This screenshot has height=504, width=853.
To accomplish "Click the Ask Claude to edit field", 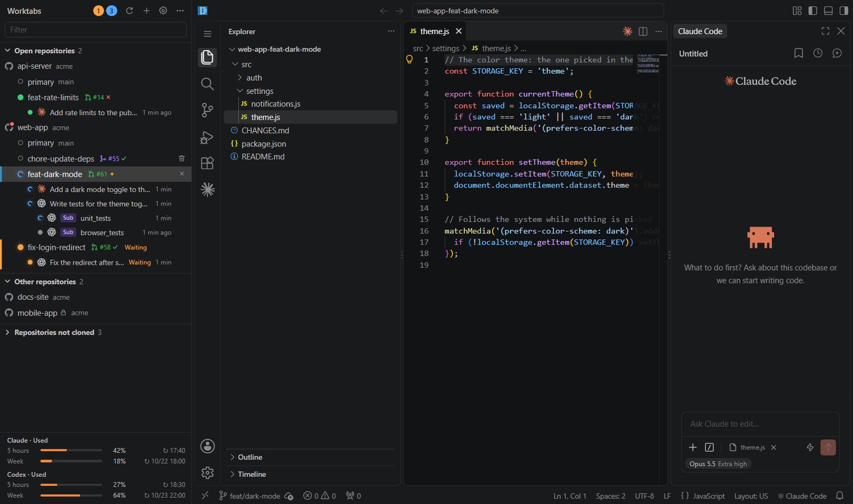I will pyautogui.click(x=760, y=424).
